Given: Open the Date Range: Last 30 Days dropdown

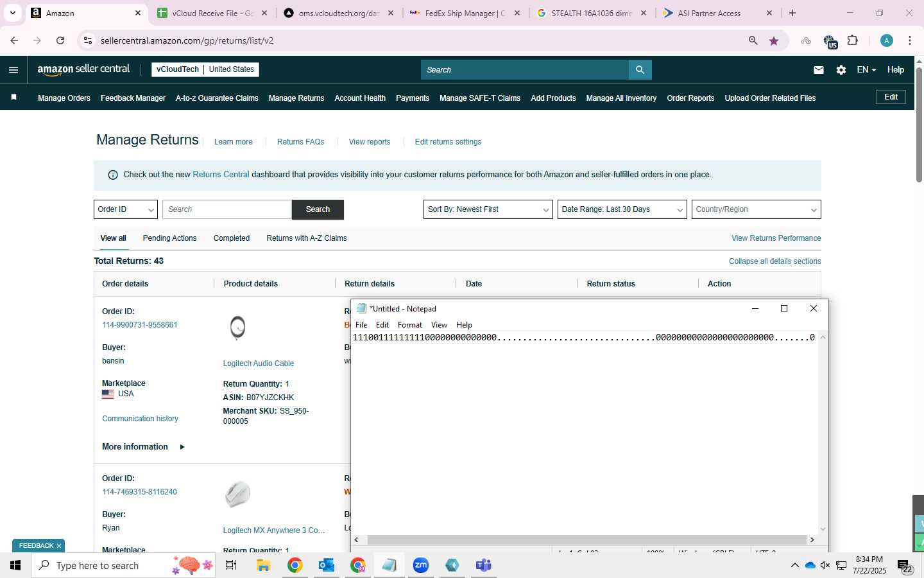Looking at the screenshot, I should (622, 209).
